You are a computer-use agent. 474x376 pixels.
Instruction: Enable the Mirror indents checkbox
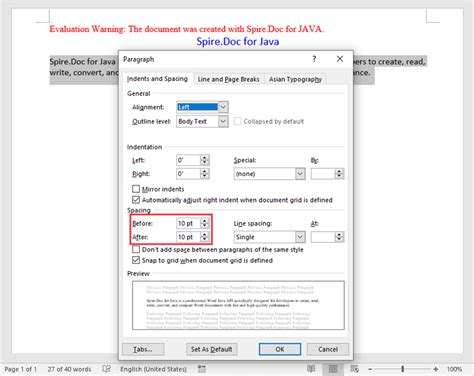point(136,189)
